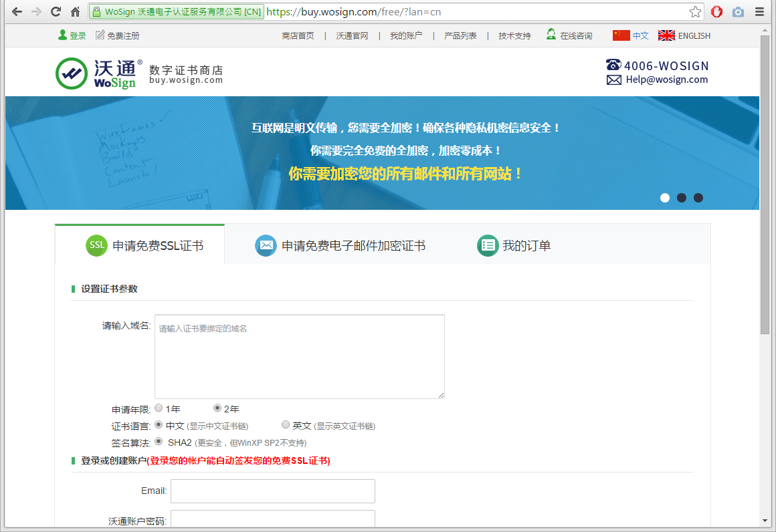The width and height of the screenshot is (776, 532).
Task: Click the yellow banner headline 你需要加密您的所有邮件和所有网站
Action: pos(405,174)
